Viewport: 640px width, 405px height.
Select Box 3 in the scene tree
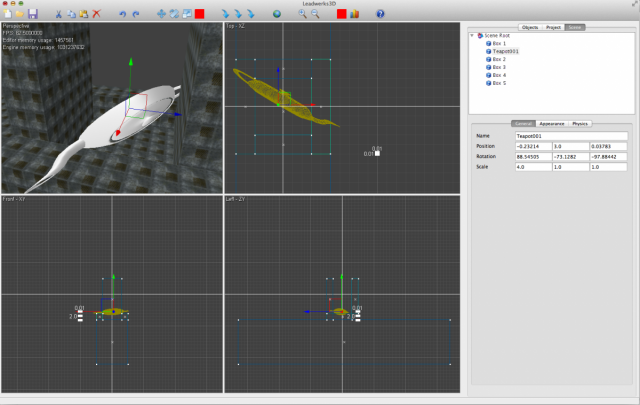(498, 67)
